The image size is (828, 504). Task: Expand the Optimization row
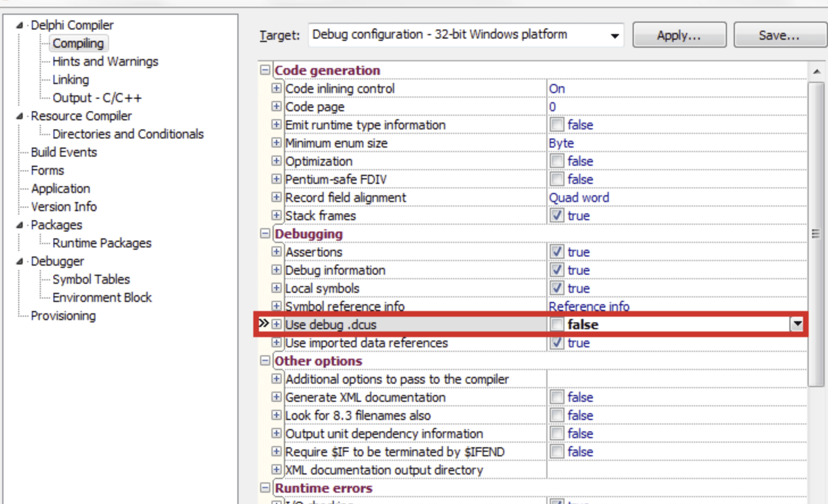click(x=277, y=161)
